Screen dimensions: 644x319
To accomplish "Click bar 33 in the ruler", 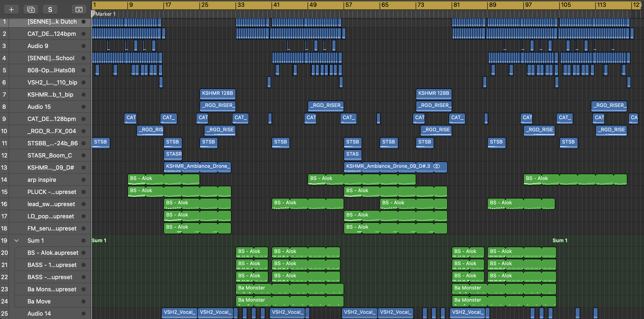I will (240, 5).
